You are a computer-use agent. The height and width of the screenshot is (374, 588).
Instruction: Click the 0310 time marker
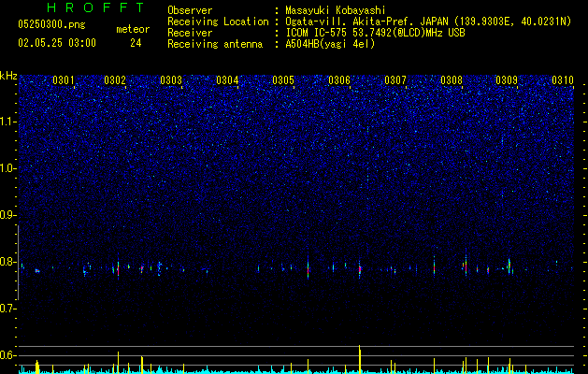click(x=563, y=80)
